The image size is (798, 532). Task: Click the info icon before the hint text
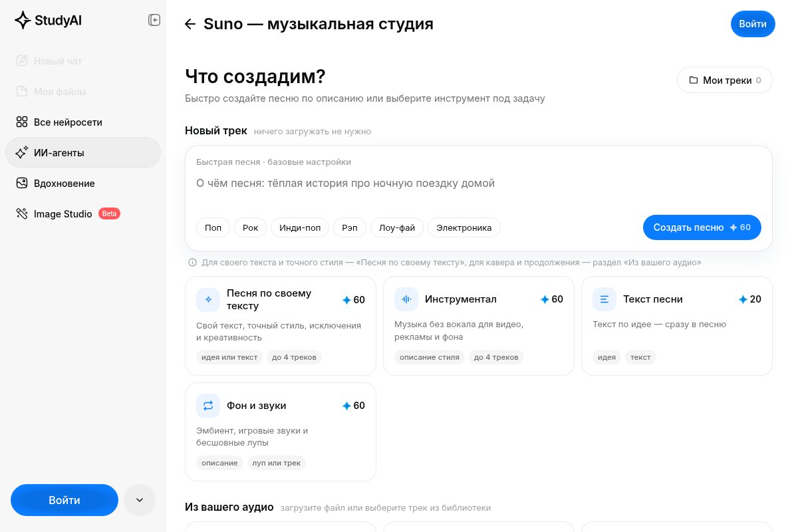point(192,263)
